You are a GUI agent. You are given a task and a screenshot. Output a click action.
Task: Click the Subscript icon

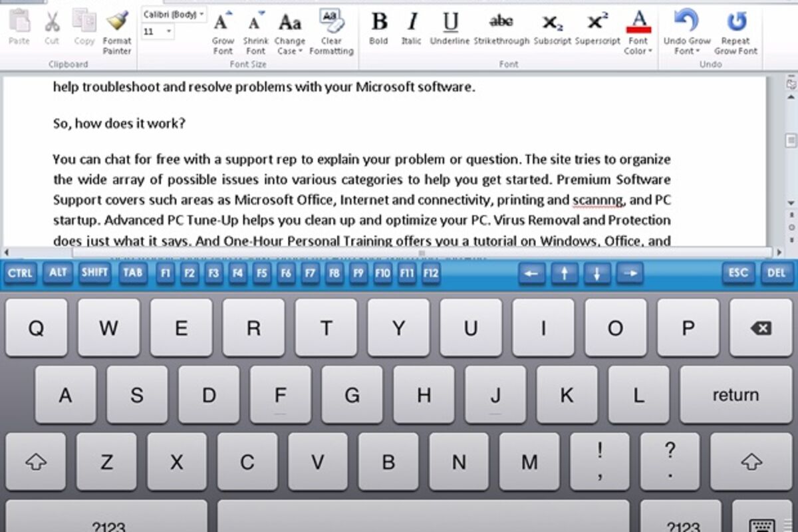click(x=552, y=23)
